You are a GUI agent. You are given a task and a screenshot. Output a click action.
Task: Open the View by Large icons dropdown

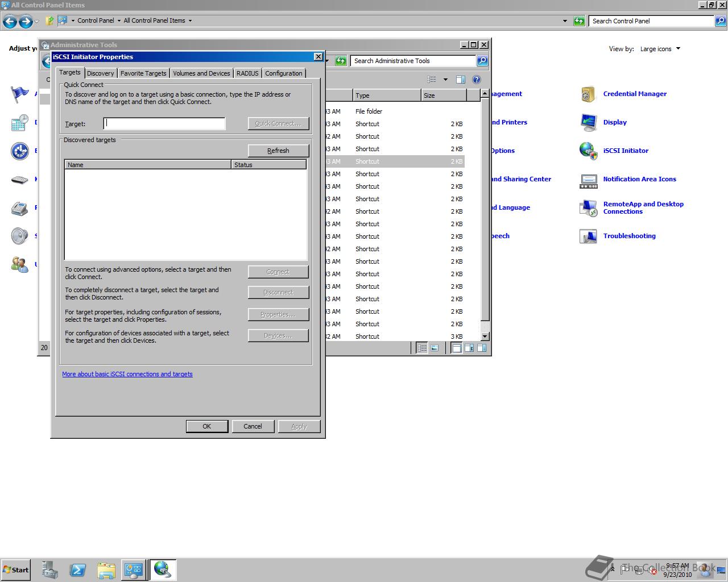(660, 49)
